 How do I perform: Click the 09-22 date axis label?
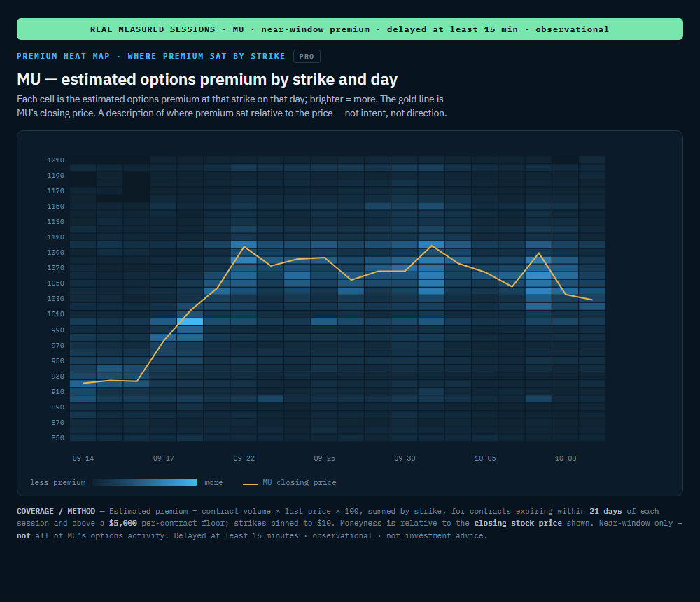[244, 458]
